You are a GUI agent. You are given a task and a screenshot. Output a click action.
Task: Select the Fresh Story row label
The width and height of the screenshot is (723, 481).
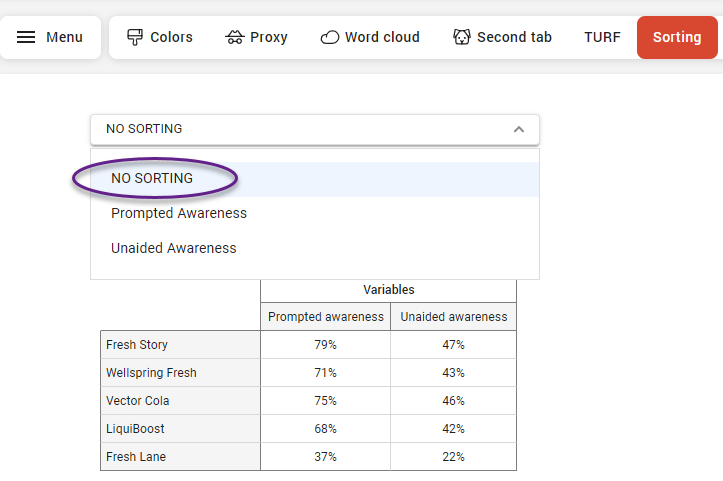(x=137, y=345)
